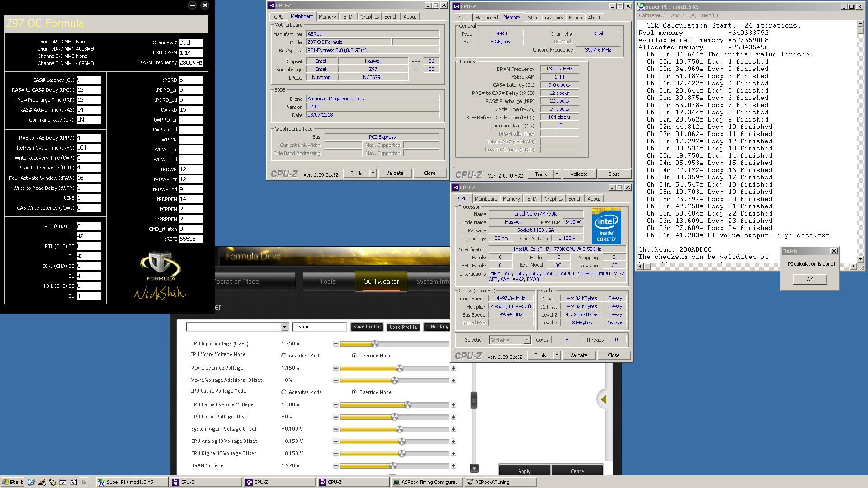Increase DRAM Voltage with plus icon
The width and height of the screenshot is (868, 488).
point(453,466)
